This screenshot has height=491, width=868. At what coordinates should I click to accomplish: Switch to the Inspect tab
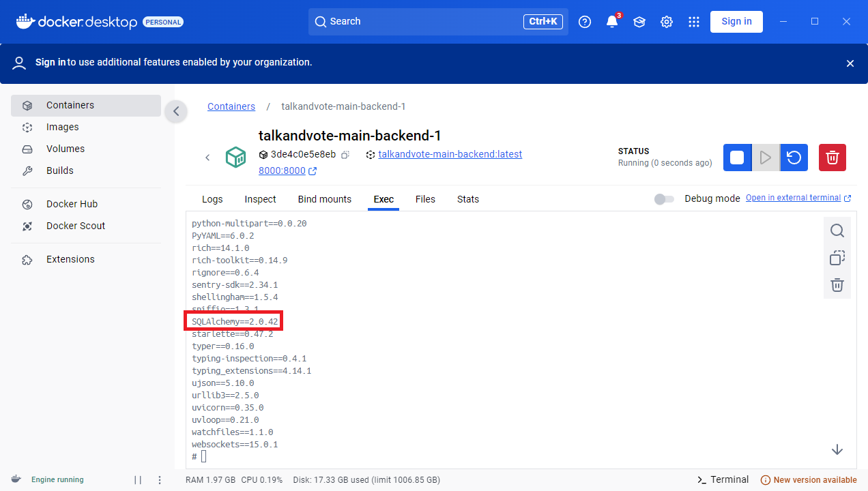point(261,199)
